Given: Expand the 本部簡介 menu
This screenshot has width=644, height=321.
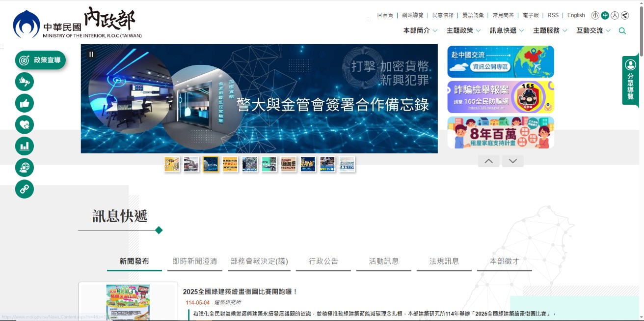Looking at the screenshot, I should coord(420,30).
